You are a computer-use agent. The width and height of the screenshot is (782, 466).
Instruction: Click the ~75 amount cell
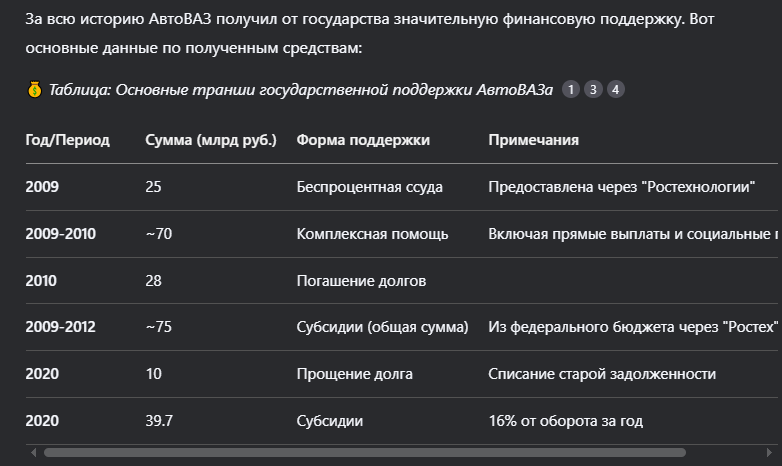tap(159, 327)
